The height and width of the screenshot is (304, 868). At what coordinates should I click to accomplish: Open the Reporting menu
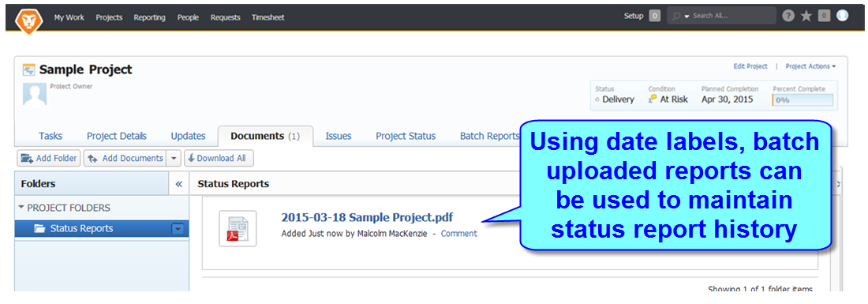coord(149,17)
